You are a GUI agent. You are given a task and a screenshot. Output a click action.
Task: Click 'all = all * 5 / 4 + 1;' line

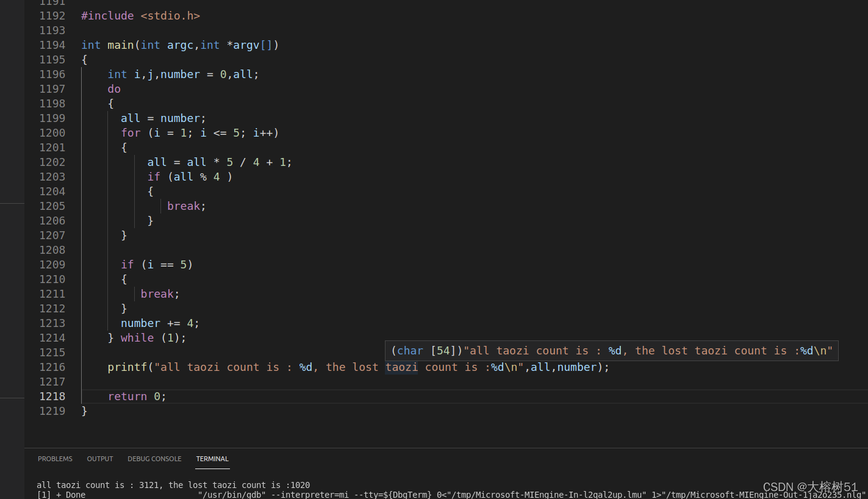(220, 162)
